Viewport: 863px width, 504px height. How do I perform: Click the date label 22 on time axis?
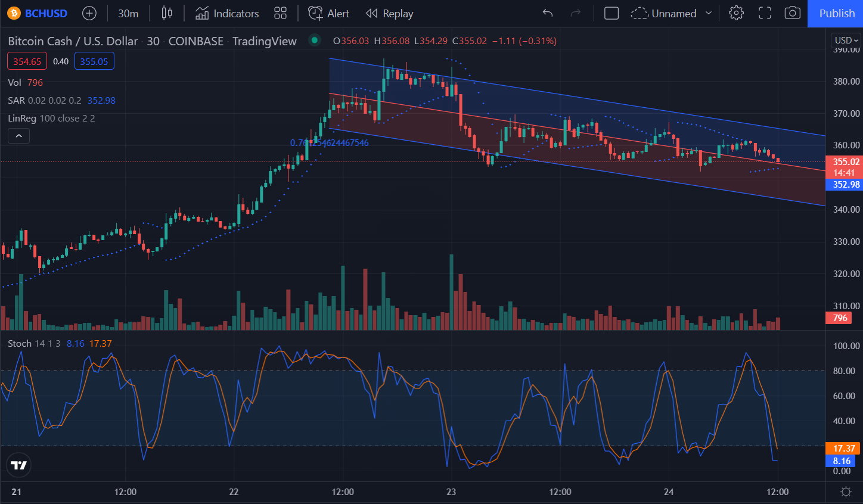click(234, 492)
